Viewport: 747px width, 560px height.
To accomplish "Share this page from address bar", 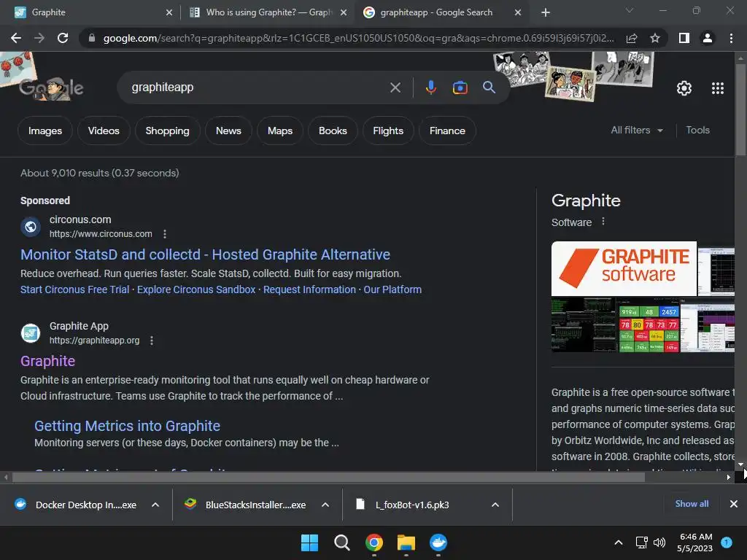I will tap(632, 38).
